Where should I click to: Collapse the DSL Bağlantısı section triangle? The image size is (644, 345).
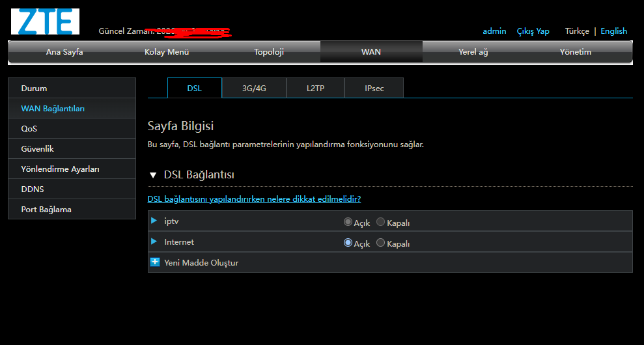click(153, 175)
